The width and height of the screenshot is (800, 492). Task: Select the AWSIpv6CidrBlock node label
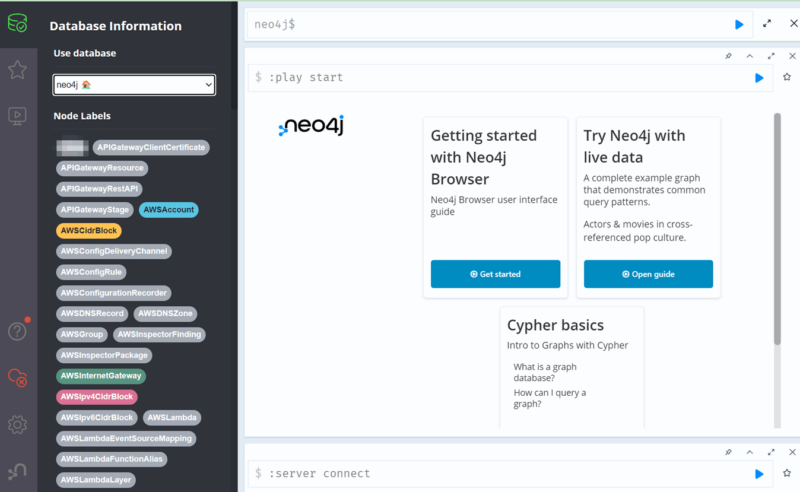[96, 417]
